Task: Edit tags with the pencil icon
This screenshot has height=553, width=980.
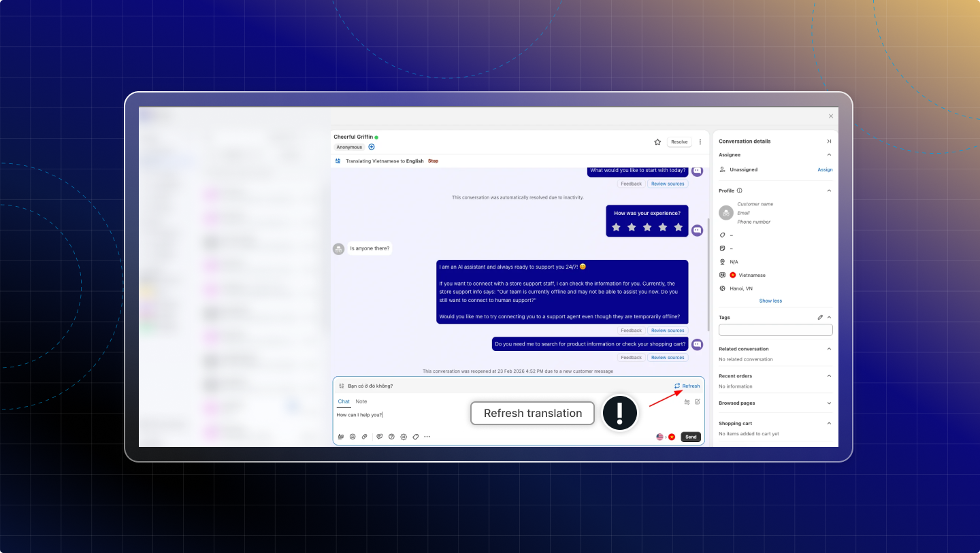Action: (820, 318)
